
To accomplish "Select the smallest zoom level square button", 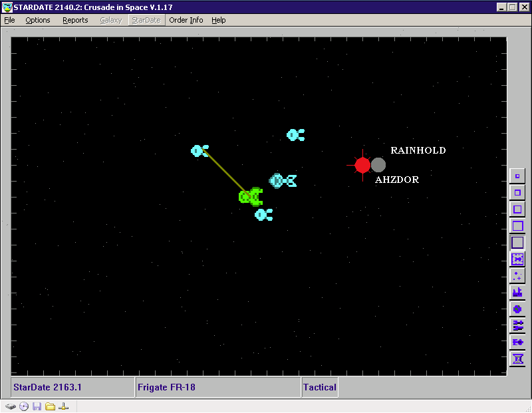I will [x=517, y=176].
